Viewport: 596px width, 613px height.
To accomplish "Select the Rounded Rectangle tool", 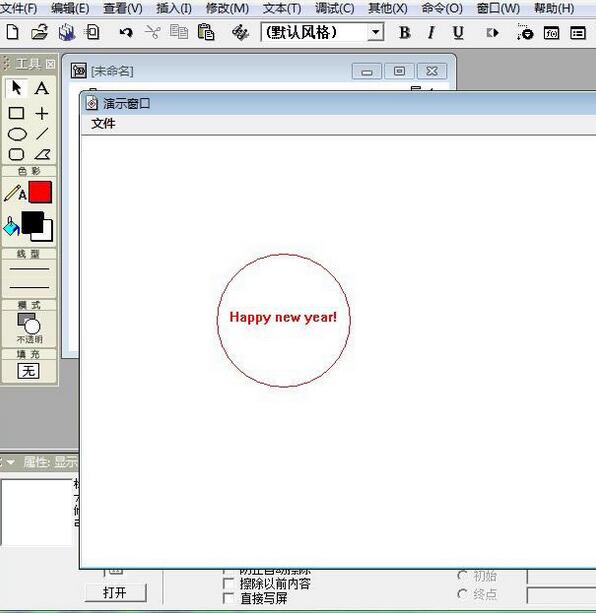I will coord(16,154).
